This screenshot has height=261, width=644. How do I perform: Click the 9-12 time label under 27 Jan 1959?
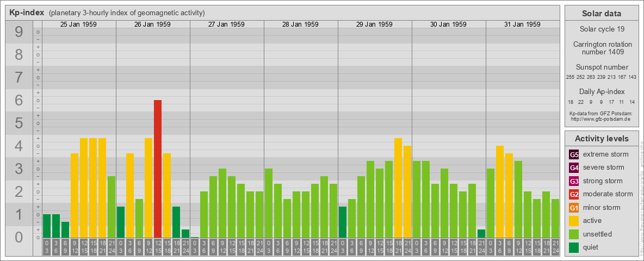(x=222, y=247)
